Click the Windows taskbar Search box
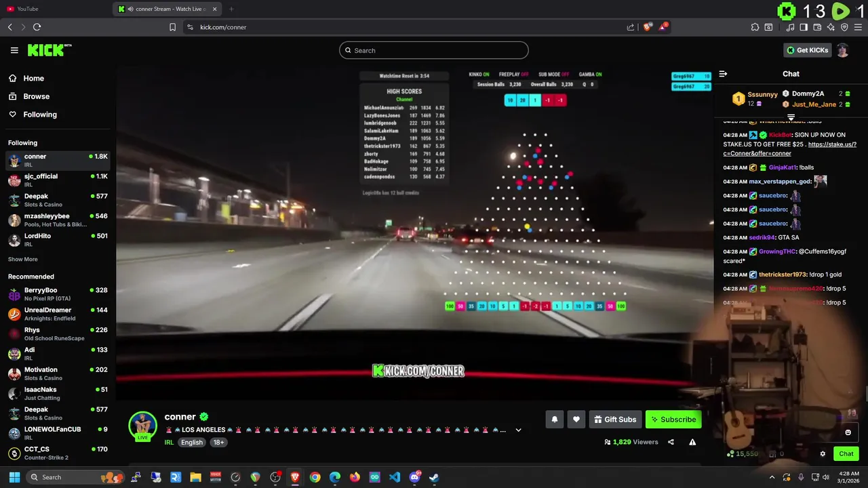 pyautogui.click(x=75, y=477)
